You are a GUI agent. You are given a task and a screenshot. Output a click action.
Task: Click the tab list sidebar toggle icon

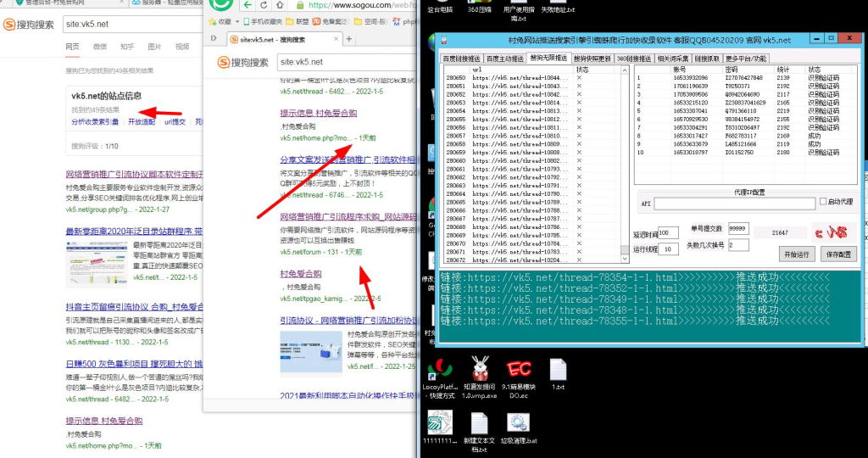(x=214, y=38)
